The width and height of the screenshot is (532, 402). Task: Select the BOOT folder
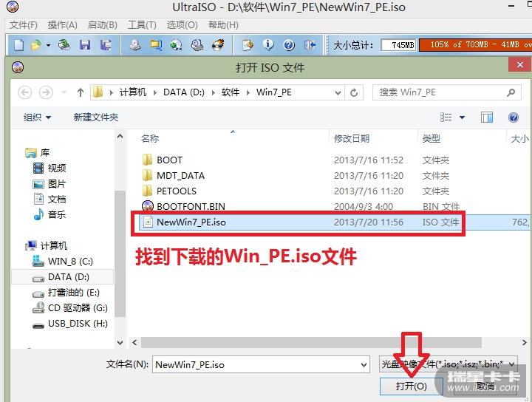(x=169, y=160)
